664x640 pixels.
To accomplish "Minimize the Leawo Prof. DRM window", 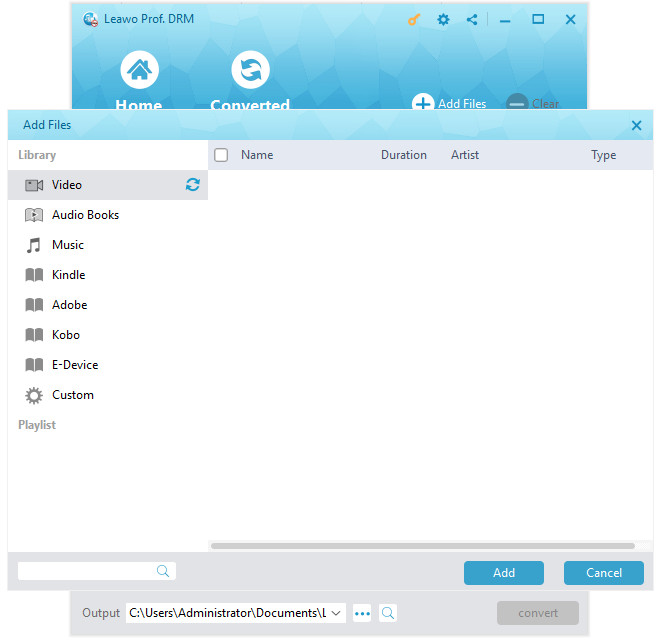I will 505,20.
